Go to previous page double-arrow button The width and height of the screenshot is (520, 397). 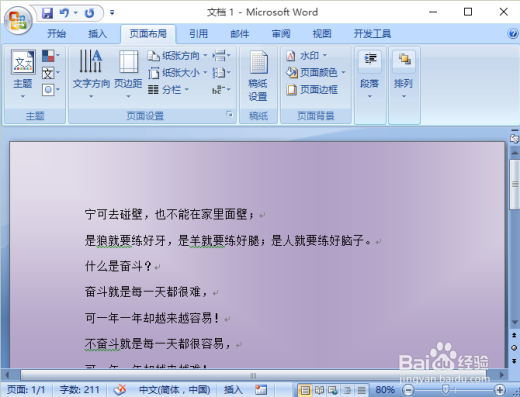pyautogui.click(x=514, y=336)
